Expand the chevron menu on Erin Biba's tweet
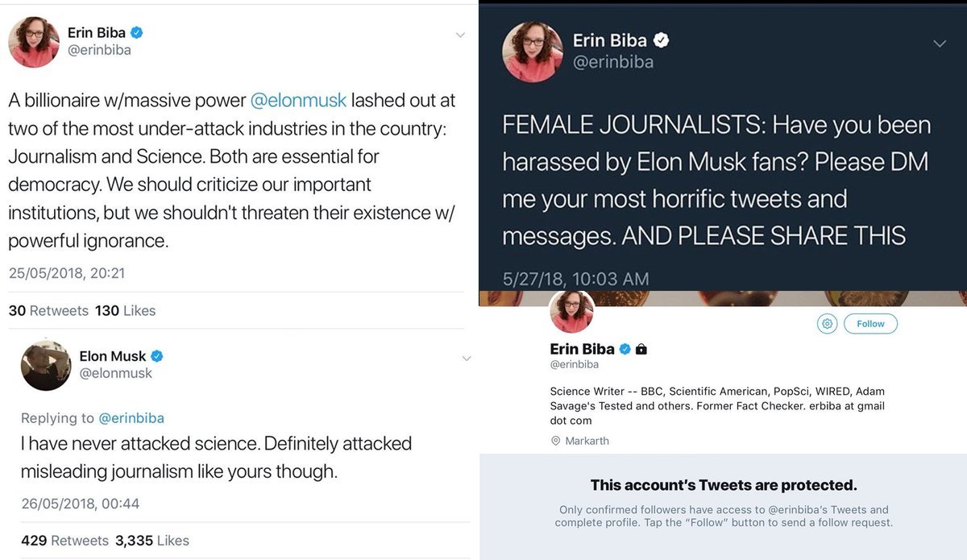The width and height of the screenshot is (967, 560). 460,35
